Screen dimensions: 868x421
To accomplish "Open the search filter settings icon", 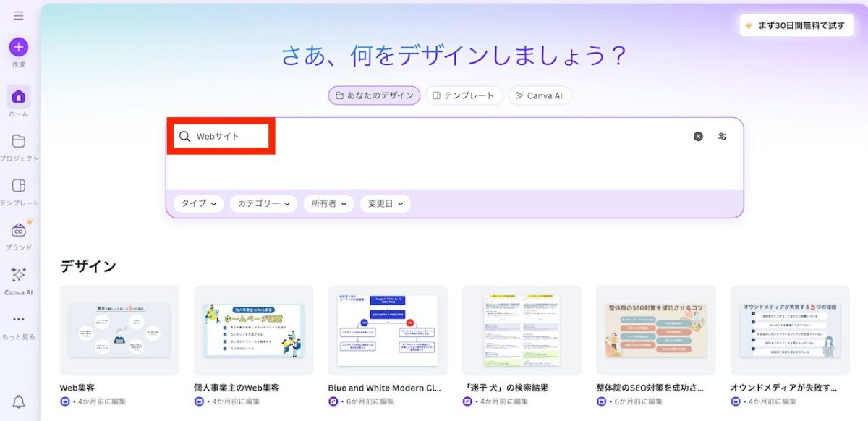I will (722, 137).
